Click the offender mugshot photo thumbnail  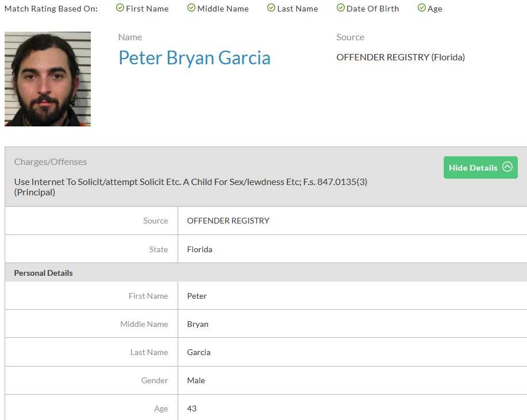[x=48, y=79]
